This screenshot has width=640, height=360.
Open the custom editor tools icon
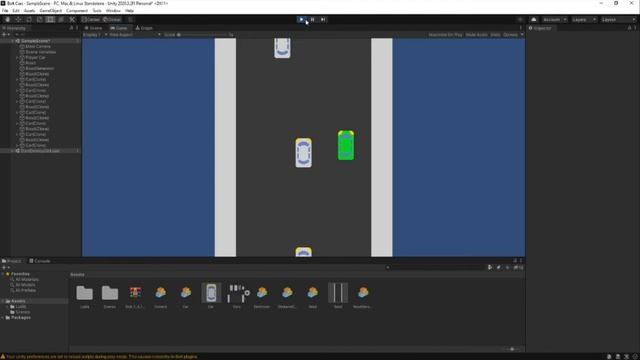72,19
